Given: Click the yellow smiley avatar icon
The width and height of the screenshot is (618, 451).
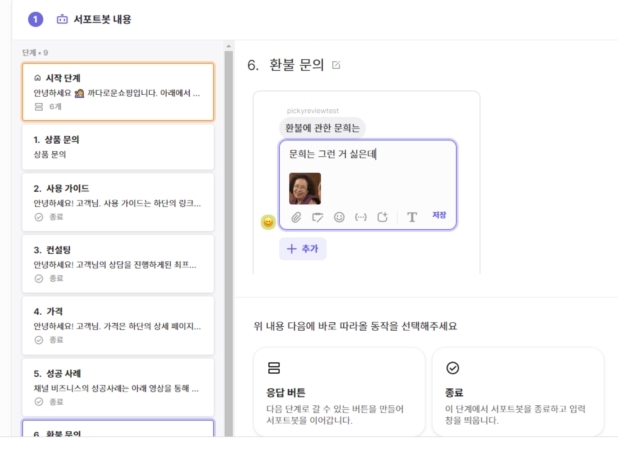Looking at the screenshot, I should click(268, 222).
